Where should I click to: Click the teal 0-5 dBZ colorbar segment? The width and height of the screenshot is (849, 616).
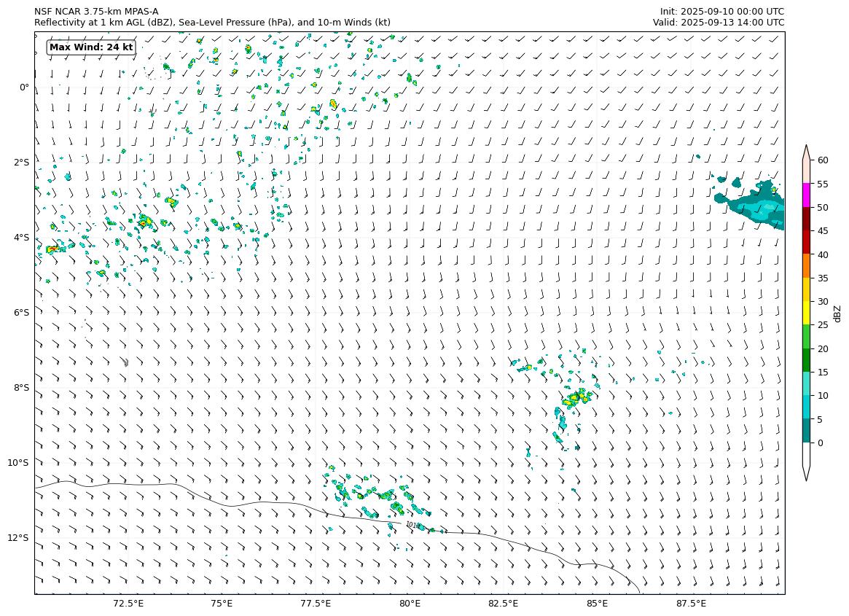[x=807, y=431]
